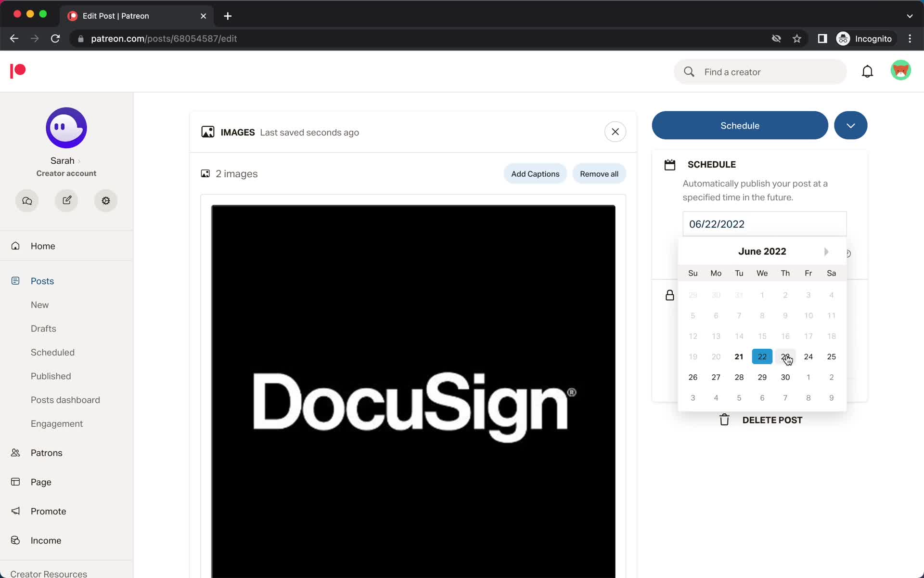Screen dimensions: 924x578
Task: Click the creator profile icon top-left
Action: 66,127
